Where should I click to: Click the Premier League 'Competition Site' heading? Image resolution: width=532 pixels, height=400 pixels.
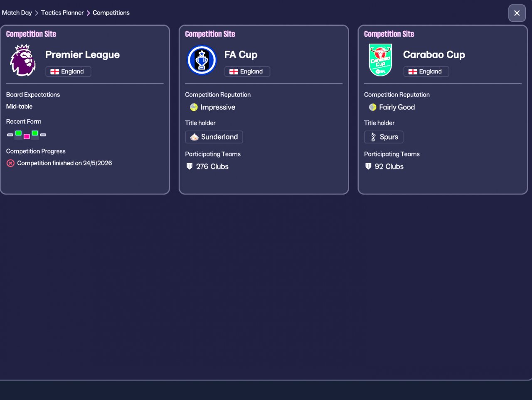point(31,34)
